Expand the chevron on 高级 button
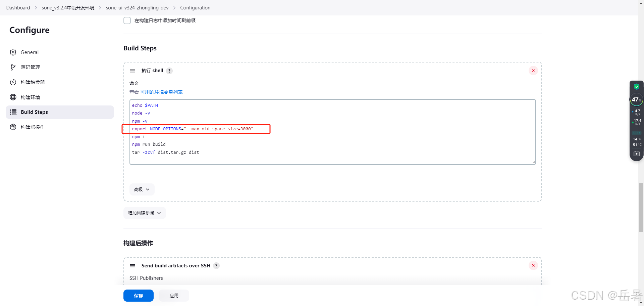This screenshot has width=644, height=306. [148, 189]
